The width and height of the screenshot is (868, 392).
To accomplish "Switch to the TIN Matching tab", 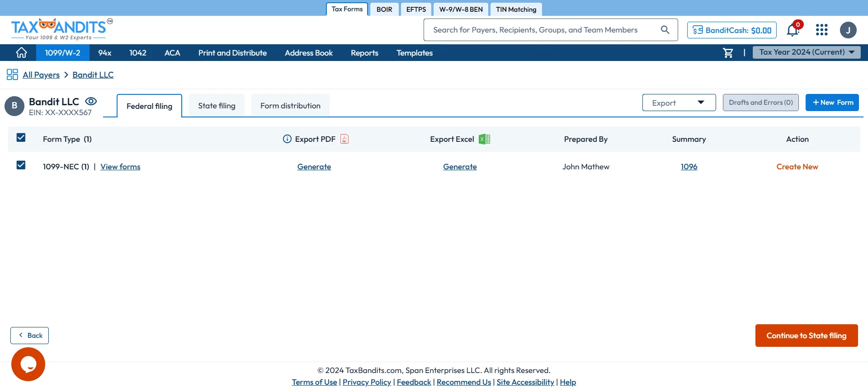I will tap(516, 9).
